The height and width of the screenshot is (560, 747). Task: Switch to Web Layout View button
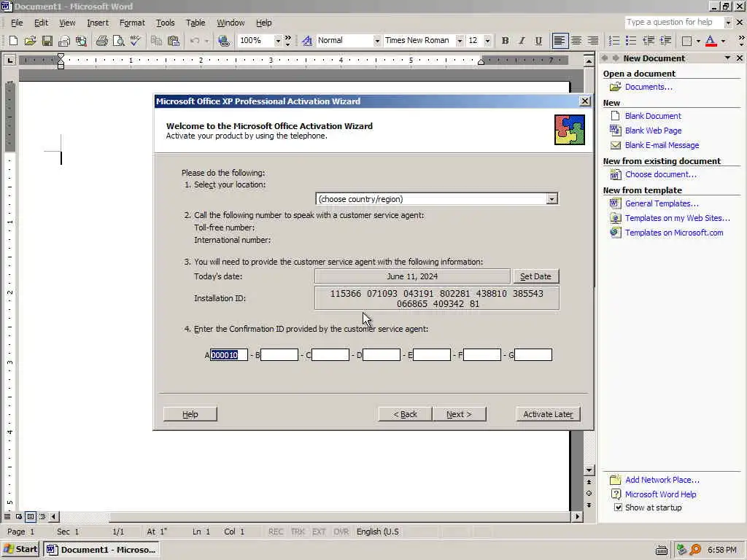(18, 517)
